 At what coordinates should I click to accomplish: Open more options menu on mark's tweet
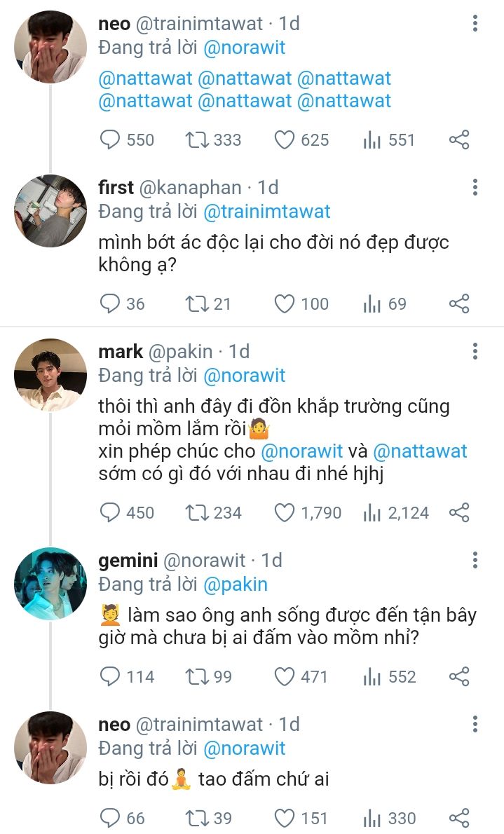click(475, 352)
